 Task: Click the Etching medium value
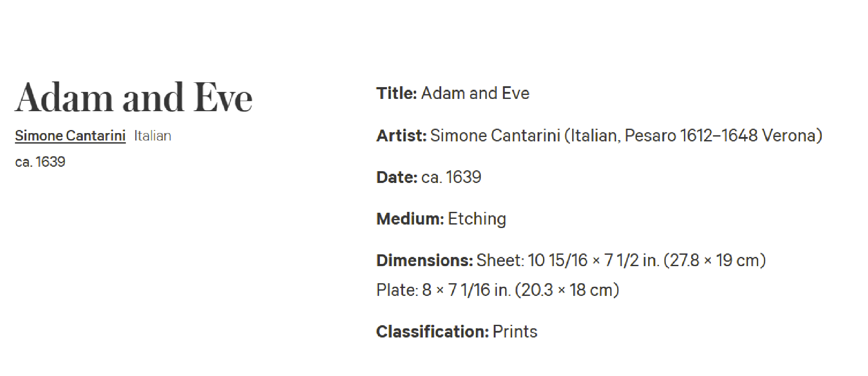click(477, 218)
